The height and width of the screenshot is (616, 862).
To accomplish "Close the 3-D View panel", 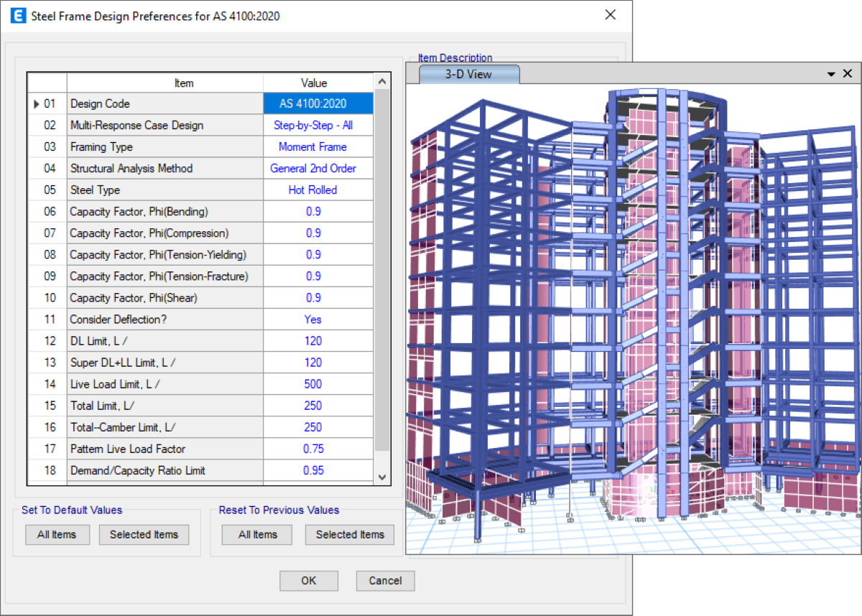I will pos(847,74).
